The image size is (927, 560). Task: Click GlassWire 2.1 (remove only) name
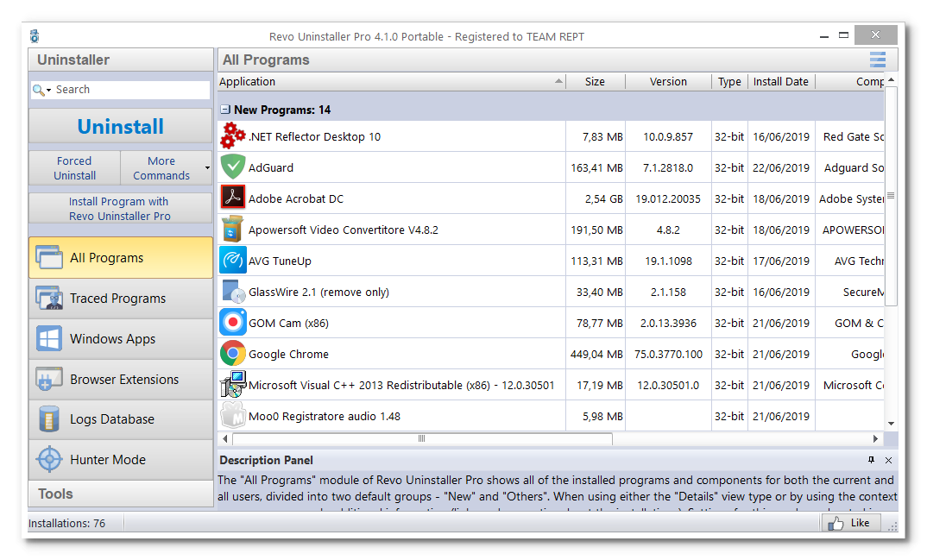pyautogui.click(x=318, y=293)
